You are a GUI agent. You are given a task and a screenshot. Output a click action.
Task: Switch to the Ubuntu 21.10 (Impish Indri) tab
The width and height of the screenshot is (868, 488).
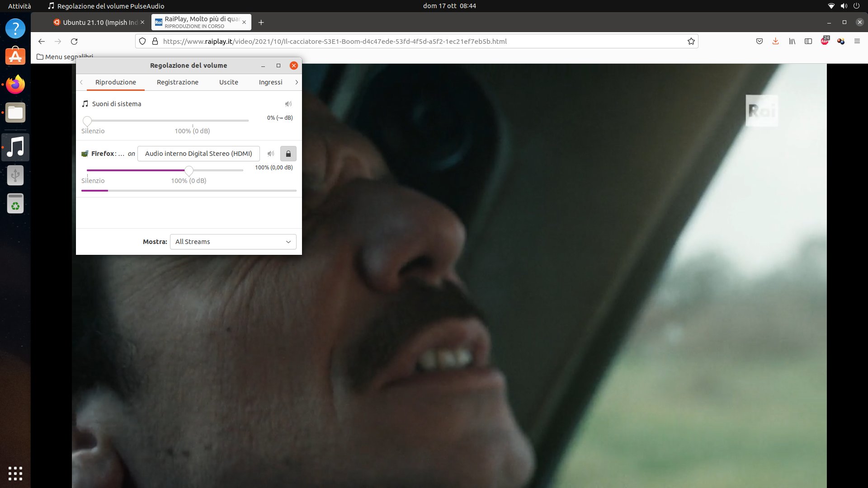coord(99,23)
